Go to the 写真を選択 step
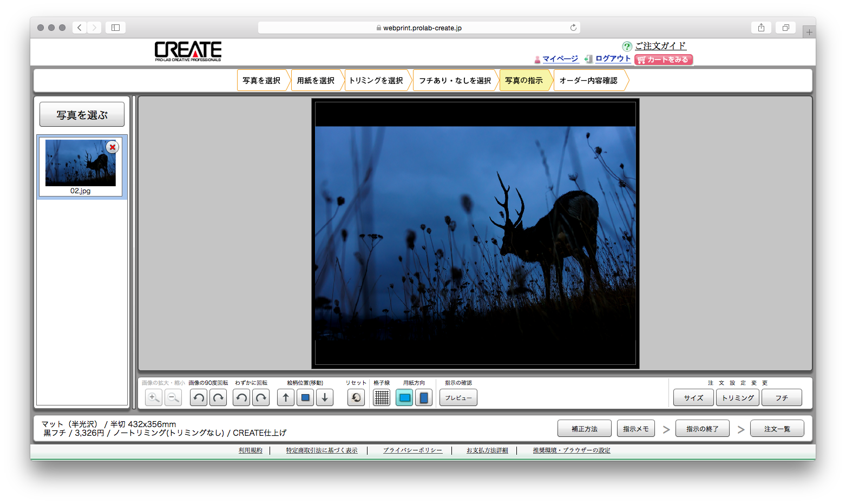The height and width of the screenshot is (504, 846). pyautogui.click(x=263, y=81)
